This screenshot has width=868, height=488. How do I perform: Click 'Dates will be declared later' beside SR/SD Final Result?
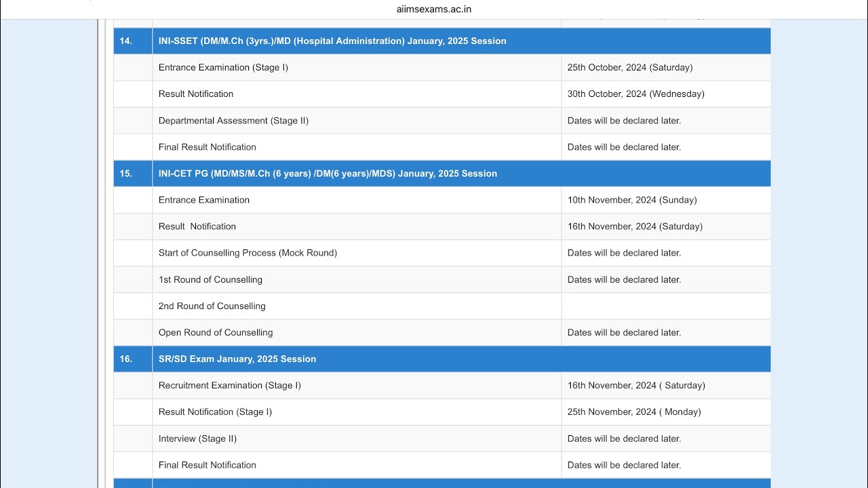624,465
